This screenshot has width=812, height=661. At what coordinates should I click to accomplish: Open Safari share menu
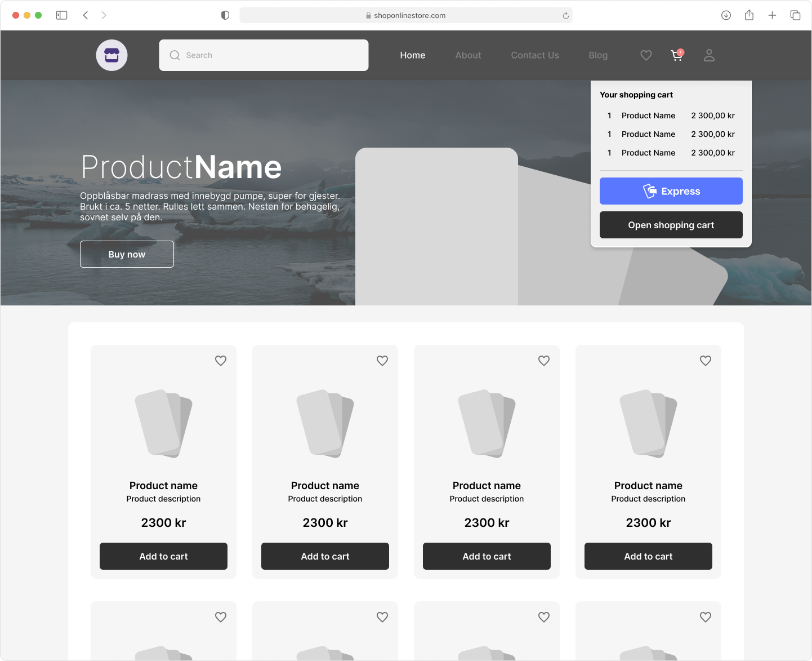pyautogui.click(x=749, y=15)
